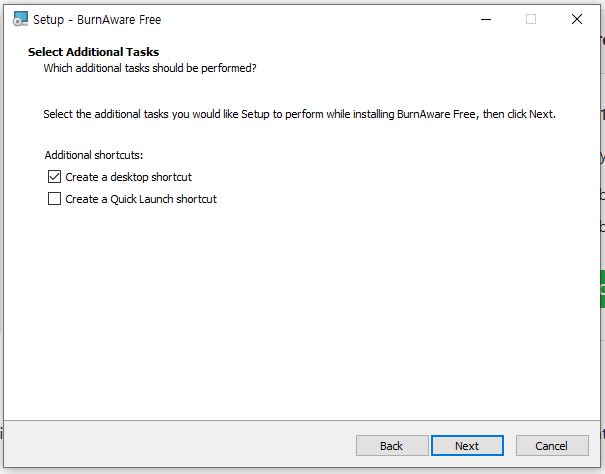Screen dimensions: 605x474
Task: Enable Create a Quick Launch shortcut checkbox
Action: click(54, 199)
